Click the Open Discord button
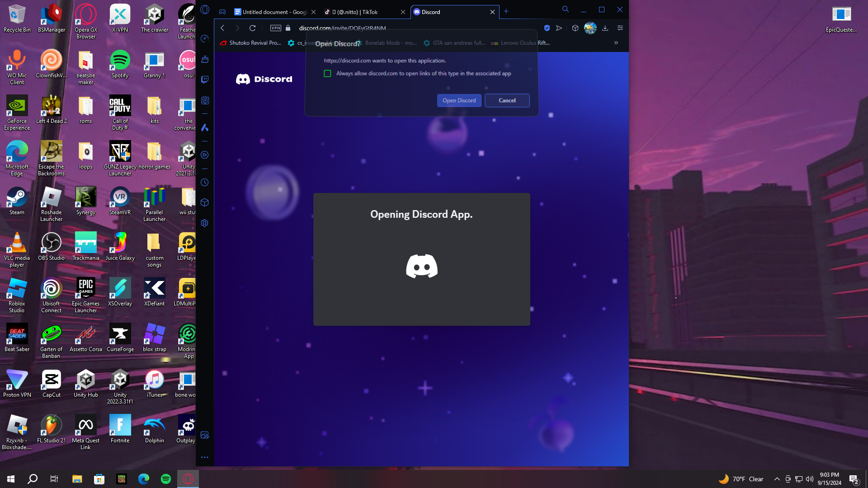This screenshot has width=868, height=488. [459, 100]
